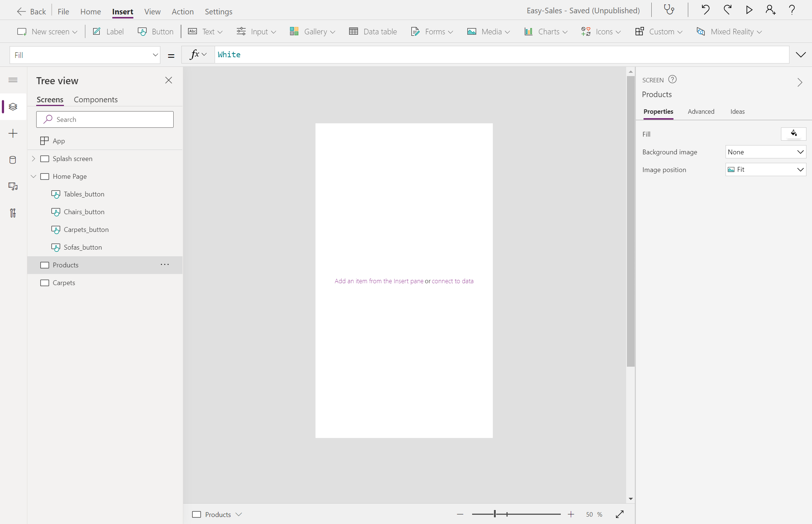Viewport: 812px width, 524px height.
Task: Run the App checker stethoscope icon
Action: coord(669,10)
